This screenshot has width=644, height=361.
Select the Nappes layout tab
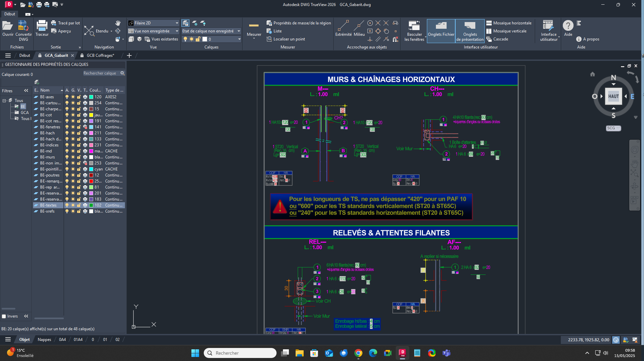click(x=44, y=340)
